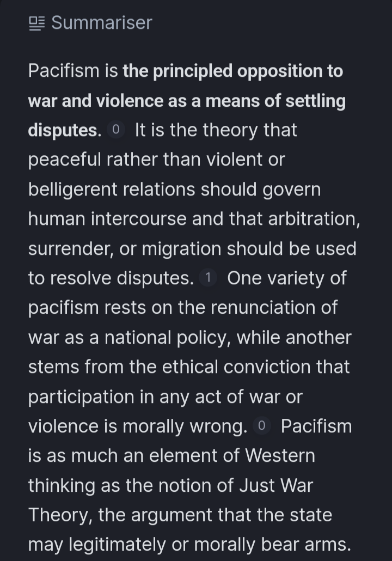Click the words war as a national policy
The image size is (392, 561).
click(130, 338)
